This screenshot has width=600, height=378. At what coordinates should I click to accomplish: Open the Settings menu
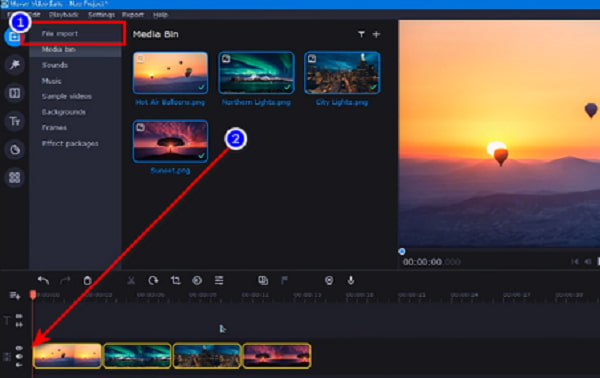[101, 15]
